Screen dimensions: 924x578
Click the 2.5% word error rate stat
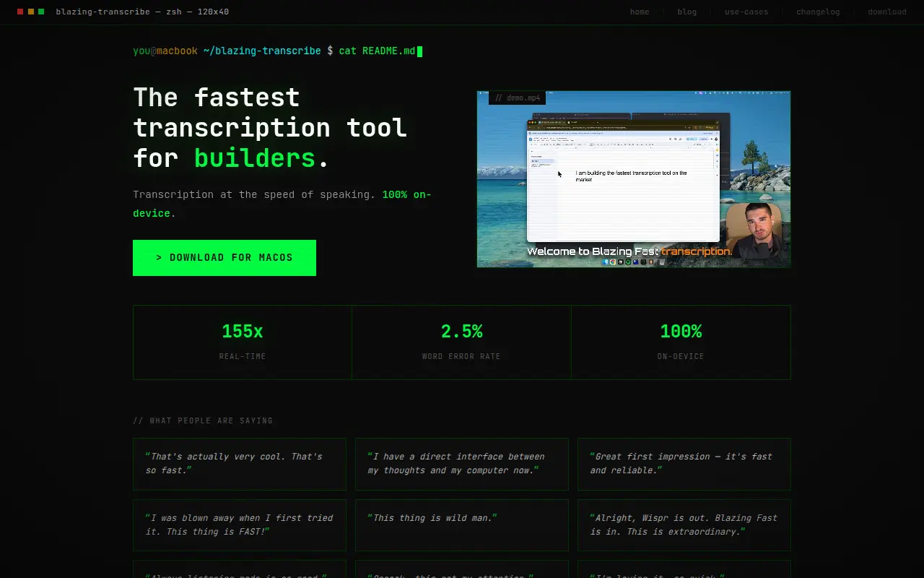click(x=461, y=342)
